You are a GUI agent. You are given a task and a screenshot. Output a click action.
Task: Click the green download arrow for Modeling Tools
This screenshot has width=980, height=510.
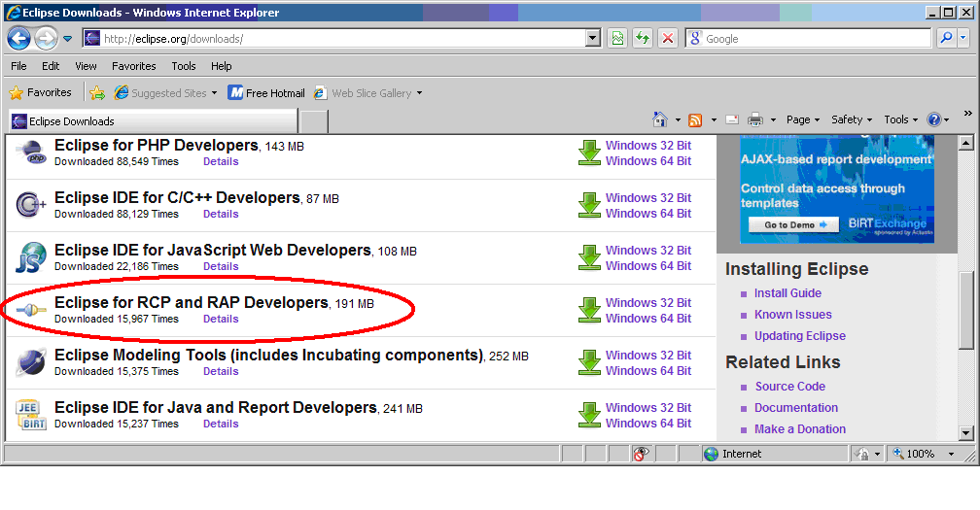589,362
